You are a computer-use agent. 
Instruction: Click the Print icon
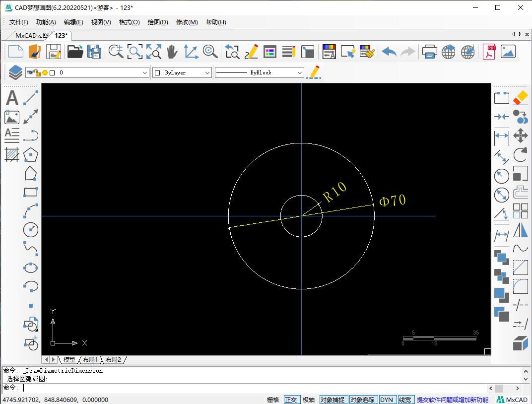(x=429, y=52)
